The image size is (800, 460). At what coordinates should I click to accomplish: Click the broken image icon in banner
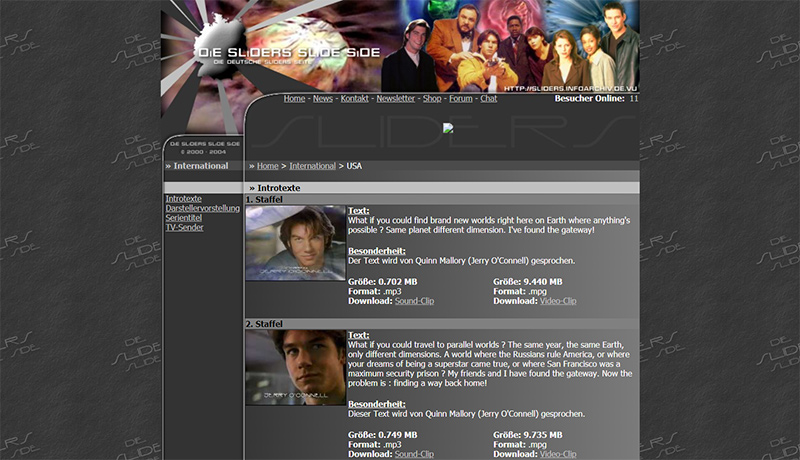click(448, 128)
